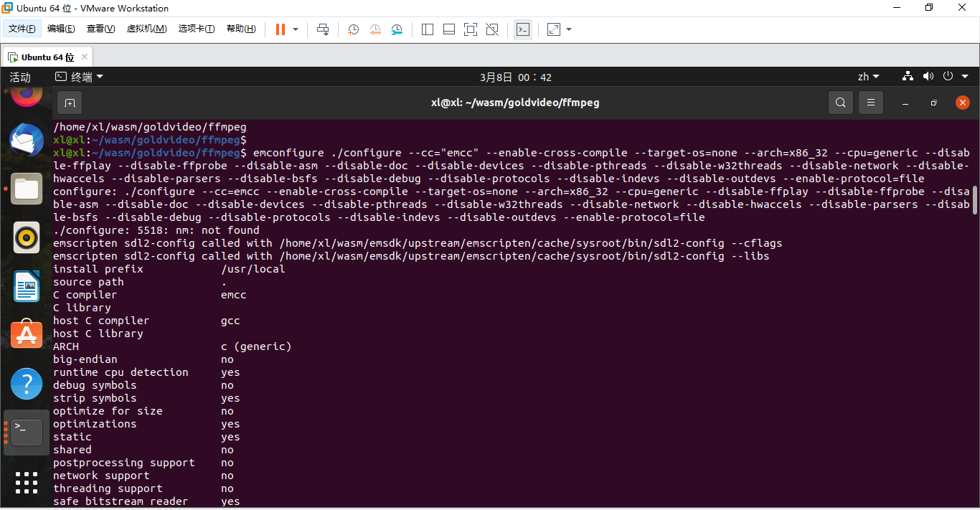Enter VMware full screen mode
The image size is (980, 510).
(471, 29)
